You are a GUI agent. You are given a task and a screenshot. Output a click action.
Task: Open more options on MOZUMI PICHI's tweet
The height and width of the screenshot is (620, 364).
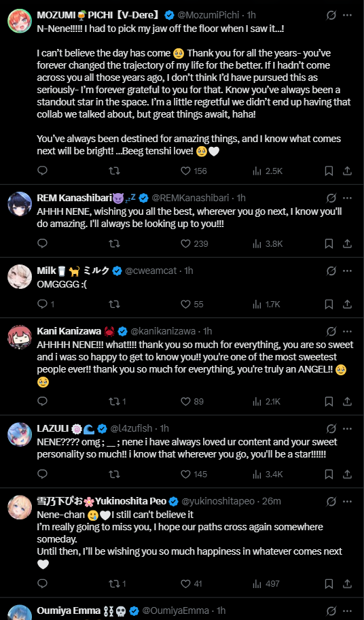point(348,16)
